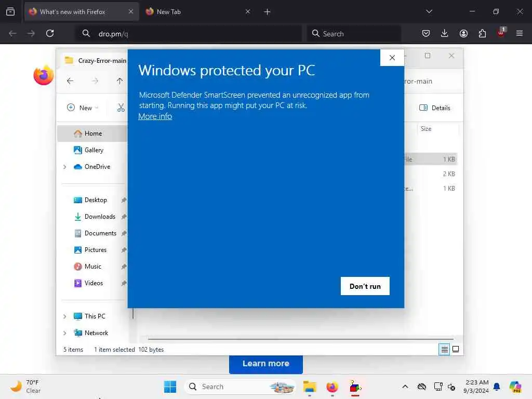The image size is (532, 399).
Task: Click the taskbar Search box
Action: coord(240,387)
